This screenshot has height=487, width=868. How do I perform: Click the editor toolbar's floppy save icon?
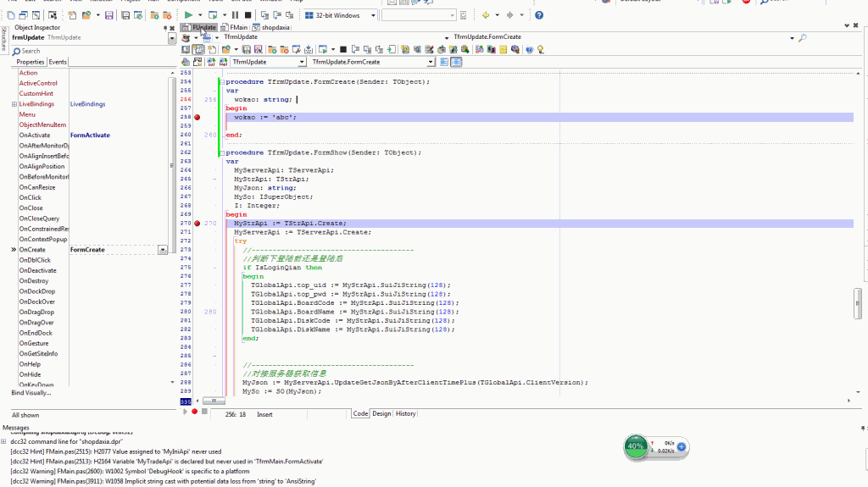point(247,50)
